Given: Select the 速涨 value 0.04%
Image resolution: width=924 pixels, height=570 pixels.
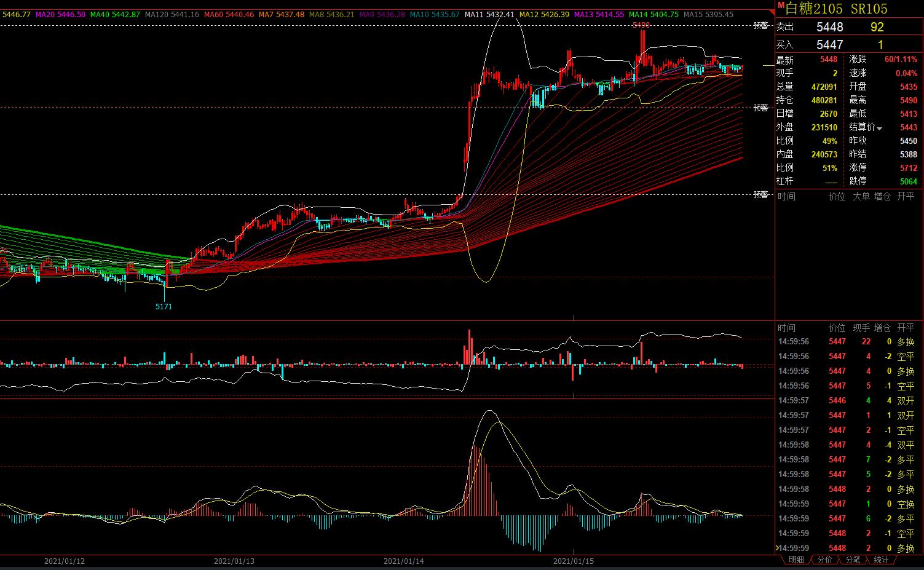Looking at the screenshot, I should [906, 73].
